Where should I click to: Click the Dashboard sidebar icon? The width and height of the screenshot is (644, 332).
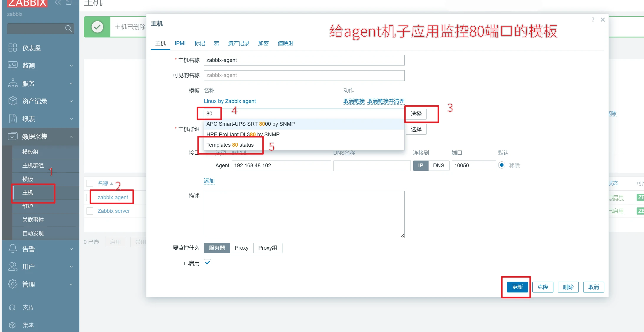point(13,48)
